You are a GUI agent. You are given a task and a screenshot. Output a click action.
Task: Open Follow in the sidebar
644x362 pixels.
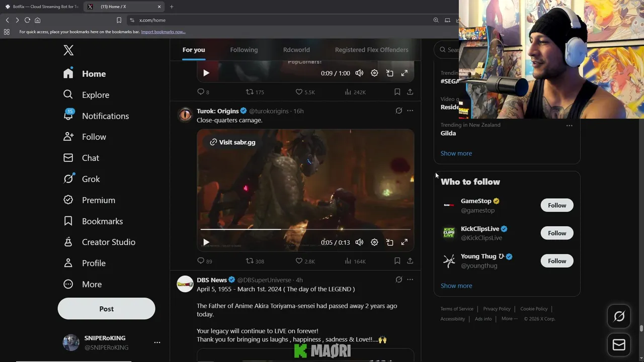coord(85,137)
